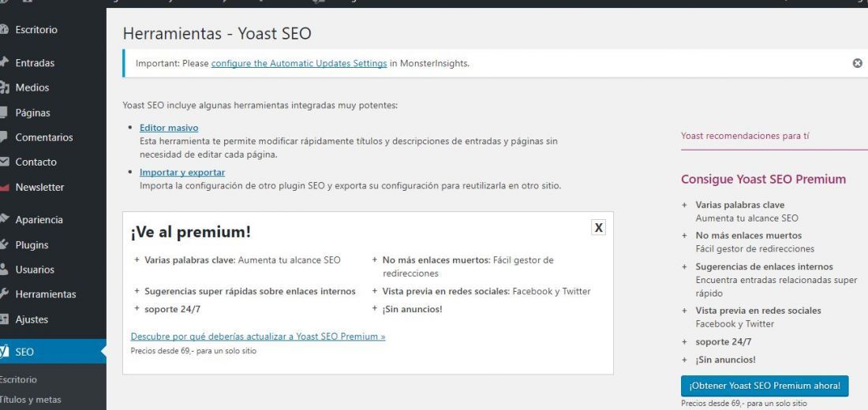
Task: Click the Entradas pushpin icon in sidebar
Action: pyautogui.click(x=4, y=62)
